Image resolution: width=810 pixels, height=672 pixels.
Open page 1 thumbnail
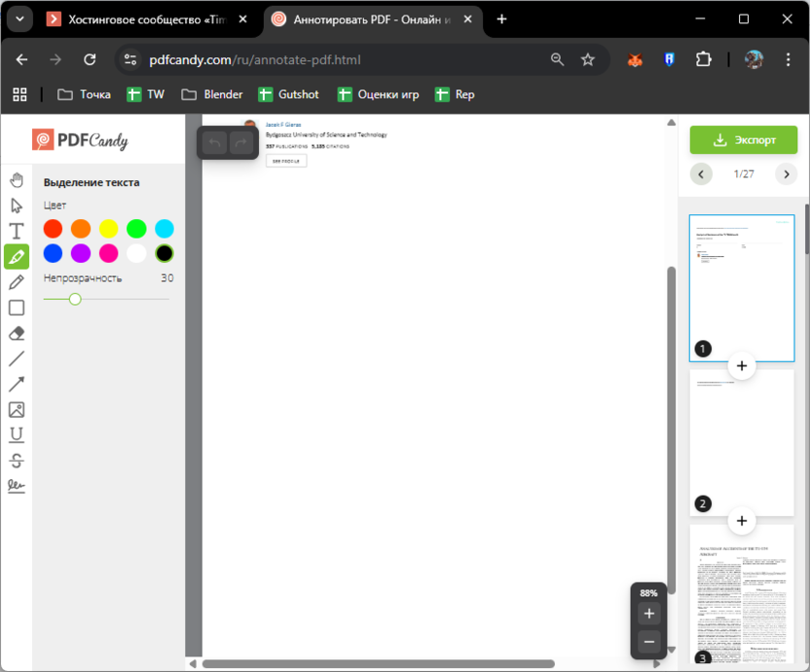tap(742, 288)
